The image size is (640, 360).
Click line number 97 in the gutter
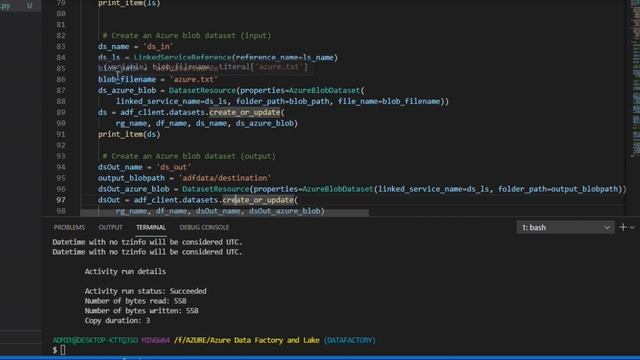(x=61, y=200)
